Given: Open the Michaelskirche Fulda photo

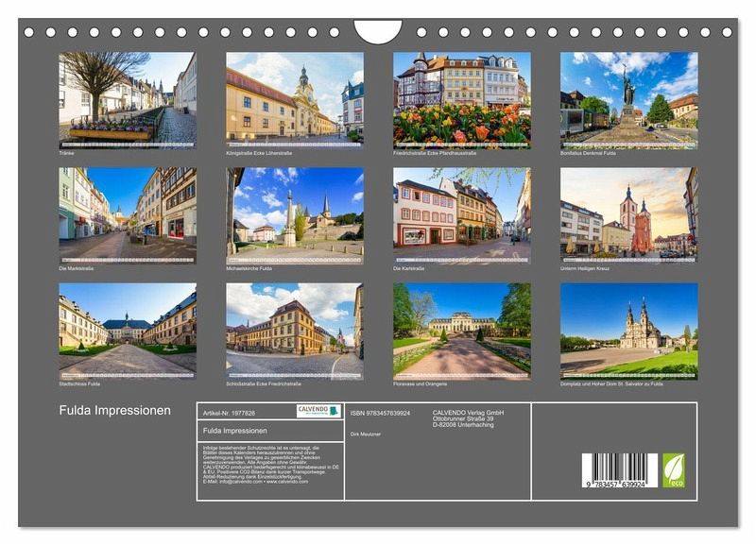Looking at the screenshot, I should [x=295, y=215].
